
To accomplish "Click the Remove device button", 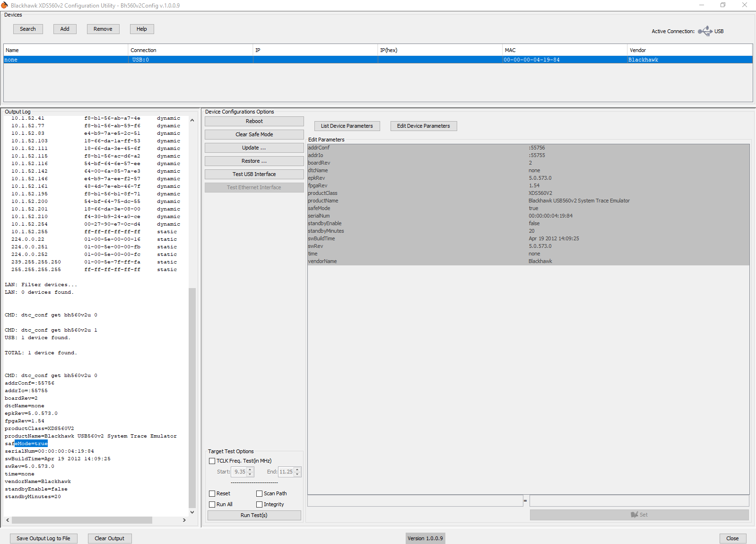I will click(x=103, y=29).
